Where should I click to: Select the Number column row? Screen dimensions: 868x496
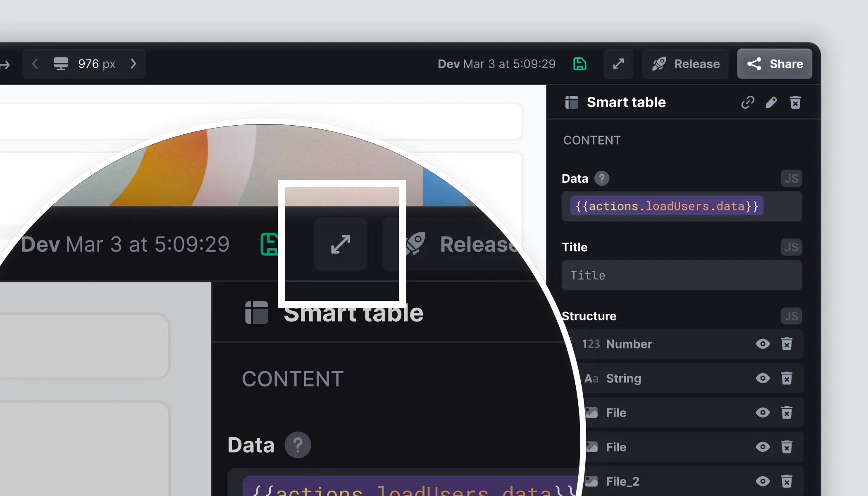pos(686,344)
